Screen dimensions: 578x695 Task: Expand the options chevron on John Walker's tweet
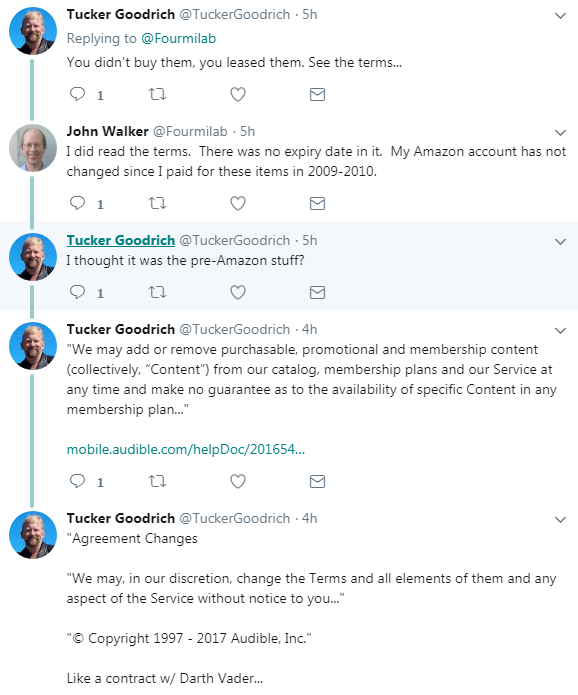(561, 133)
